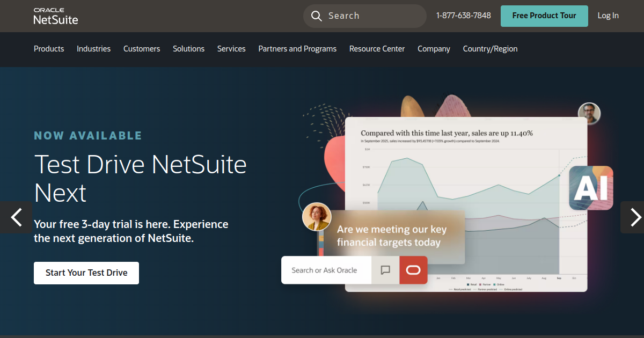Click the Oracle NetSuite logo

[56, 16]
